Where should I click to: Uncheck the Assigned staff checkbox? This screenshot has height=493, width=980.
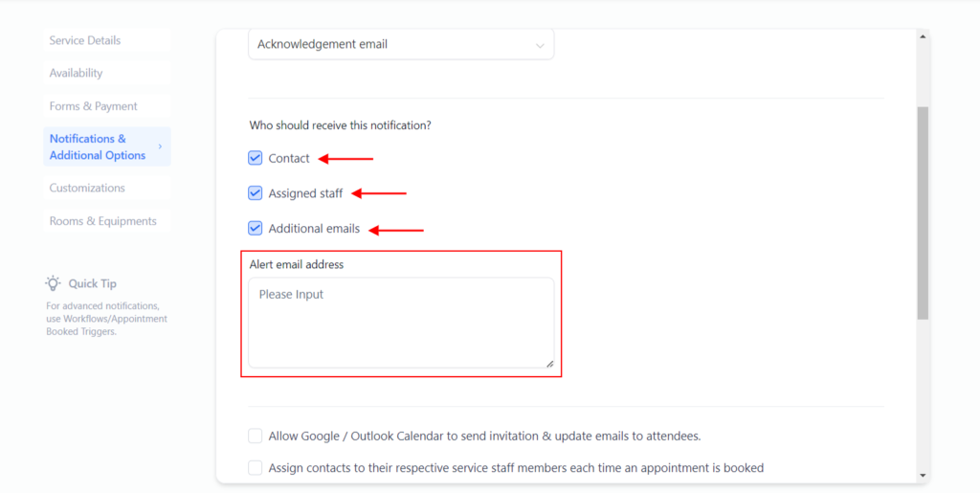pyautogui.click(x=256, y=193)
